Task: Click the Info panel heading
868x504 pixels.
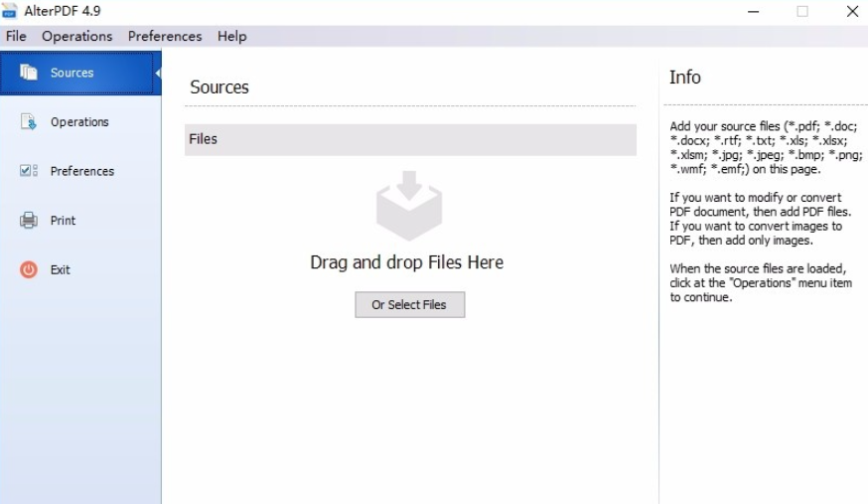Action: 685,77
